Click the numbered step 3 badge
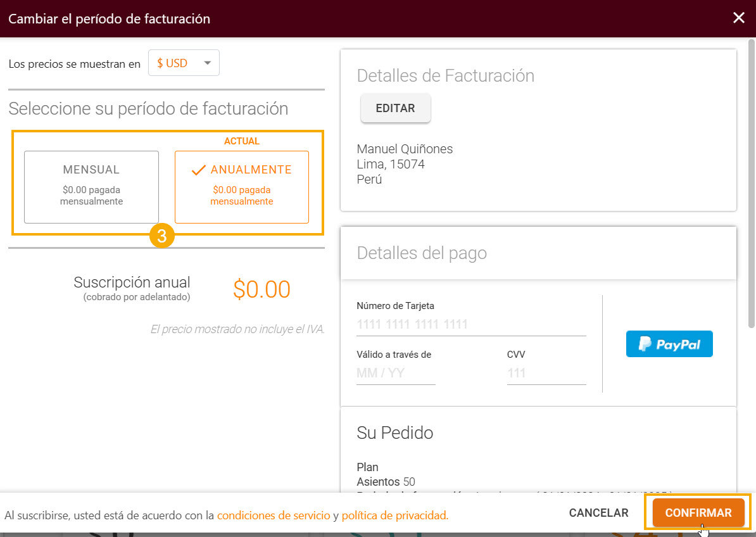Viewport: 756px width, 537px height. pos(162,236)
